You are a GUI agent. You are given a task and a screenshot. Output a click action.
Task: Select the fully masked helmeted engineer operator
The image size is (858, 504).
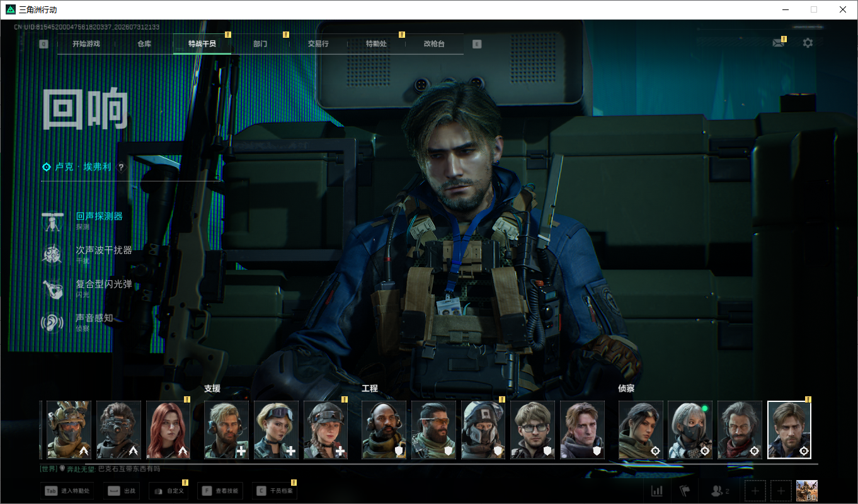coord(484,430)
